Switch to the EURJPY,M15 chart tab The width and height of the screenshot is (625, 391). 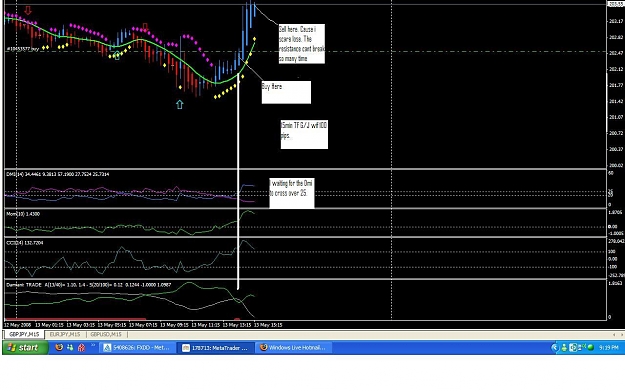65,334
